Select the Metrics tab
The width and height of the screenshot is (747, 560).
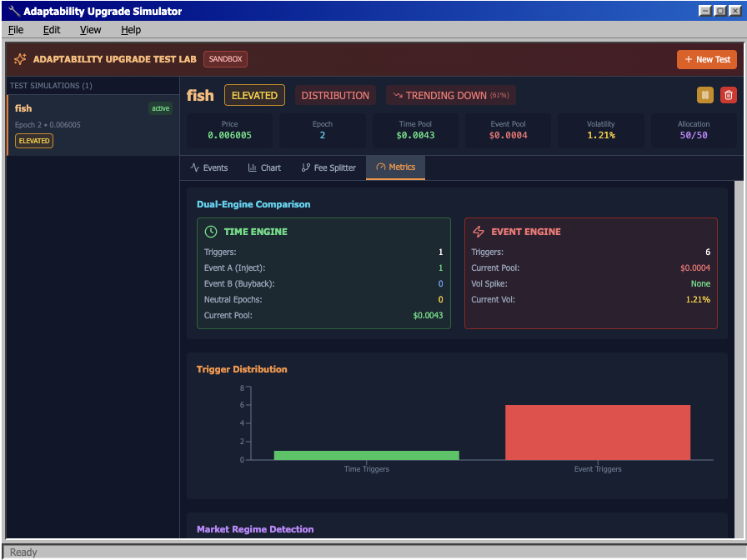tap(395, 167)
